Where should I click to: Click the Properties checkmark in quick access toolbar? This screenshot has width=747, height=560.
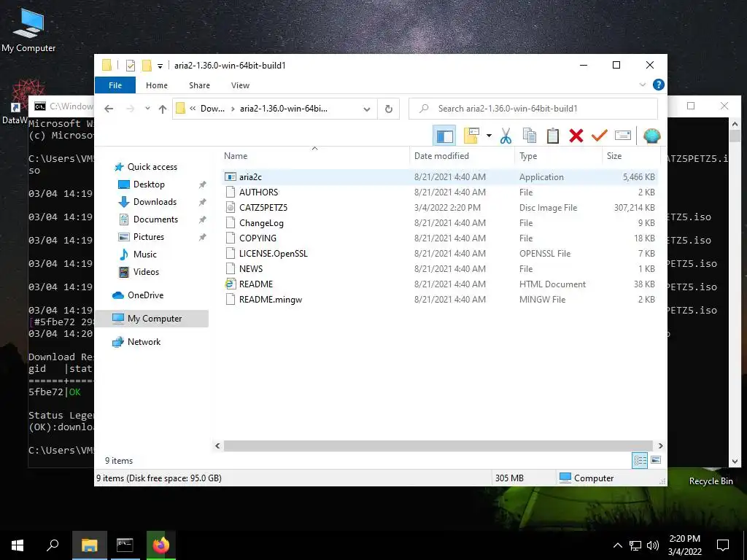click(130, 66)
